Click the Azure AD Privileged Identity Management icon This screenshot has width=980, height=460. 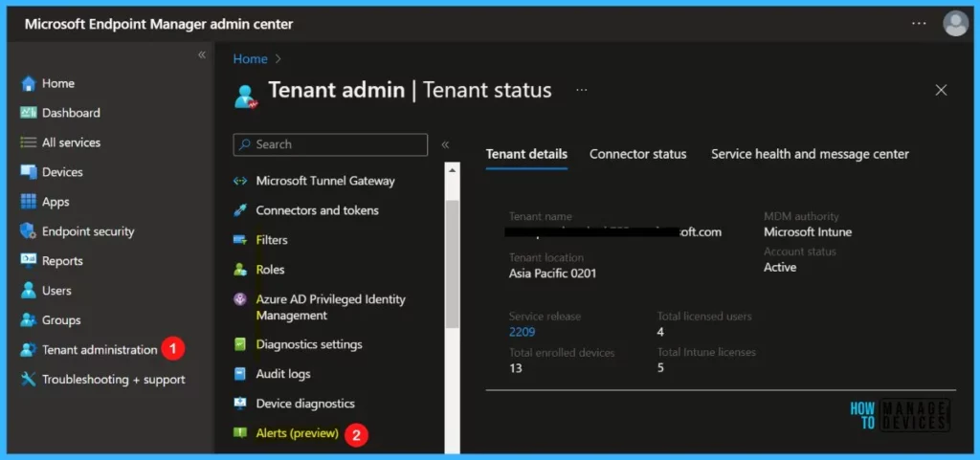[240, 299]
